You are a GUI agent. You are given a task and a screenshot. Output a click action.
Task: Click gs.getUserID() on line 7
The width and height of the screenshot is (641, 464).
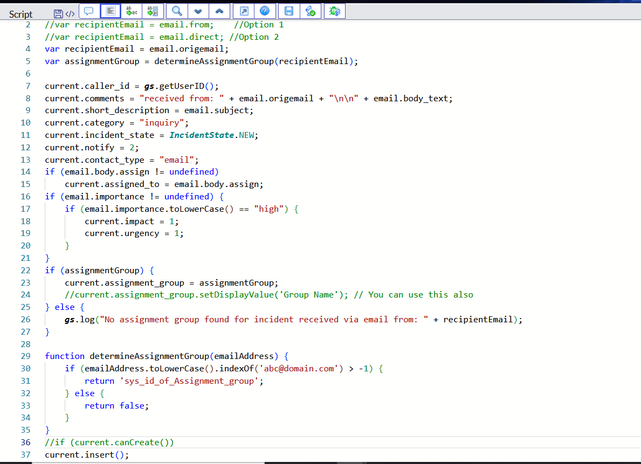pyautogui.click(x=181, y=86)
